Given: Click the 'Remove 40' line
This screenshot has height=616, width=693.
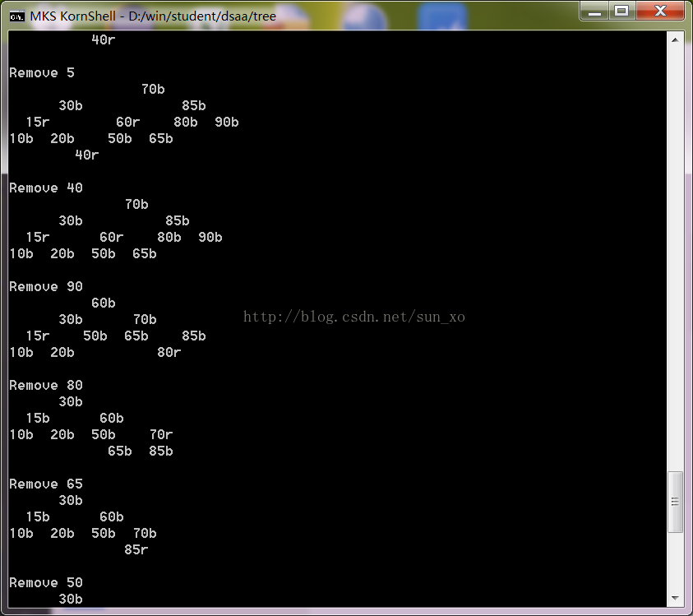Looking at the screenshot, I should click(46, 188).
